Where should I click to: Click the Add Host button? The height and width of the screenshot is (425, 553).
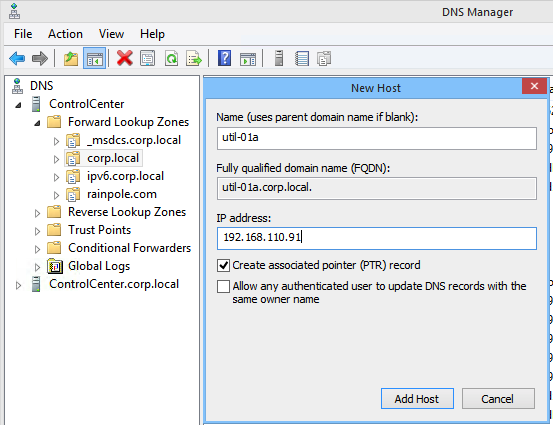coord(417,399)
